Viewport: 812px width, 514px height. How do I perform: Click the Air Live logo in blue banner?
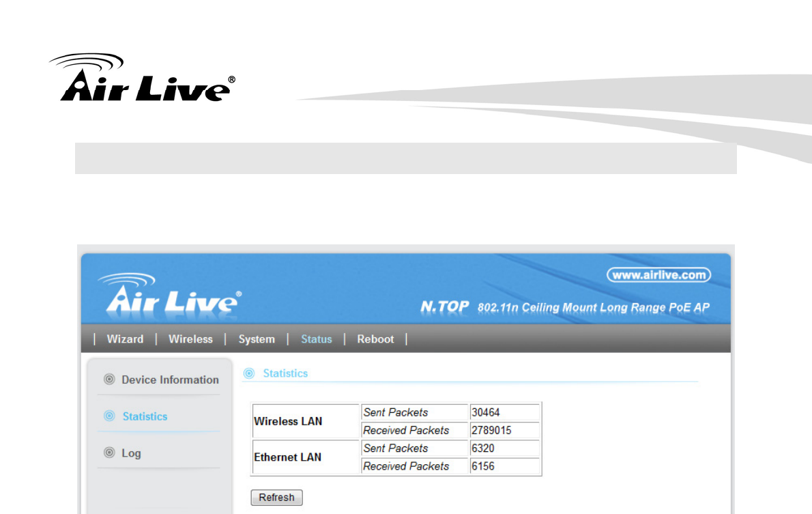click(170, 294)
